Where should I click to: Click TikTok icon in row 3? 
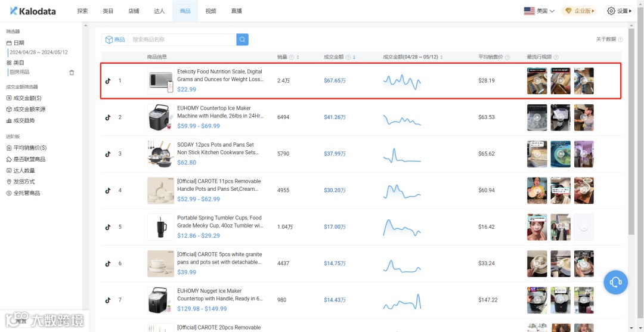tap(107, 154)
